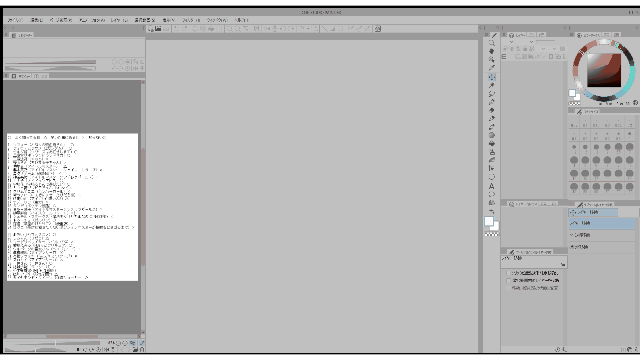Viewport: 640px width, 360px height.
Task: Switch to the Quick Access palette tab
Action: point(22,36)
